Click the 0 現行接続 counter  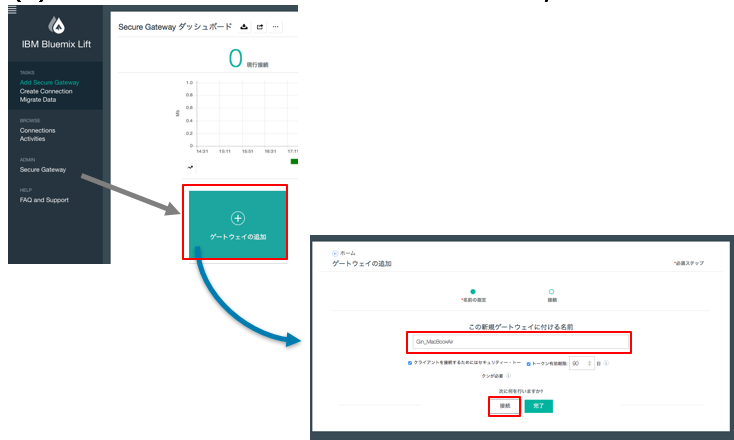tap(248, 59)
